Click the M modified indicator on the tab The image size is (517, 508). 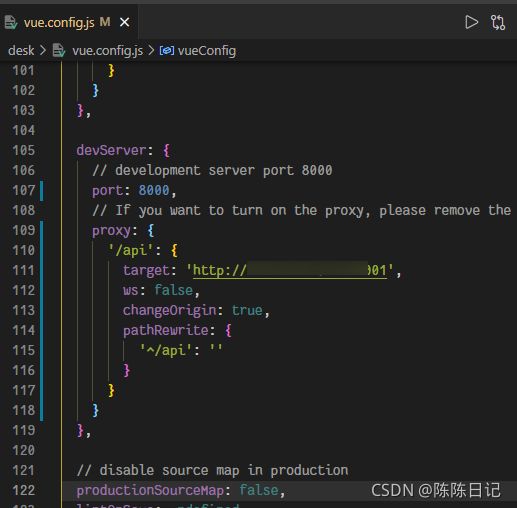click(x=105, y=22)
